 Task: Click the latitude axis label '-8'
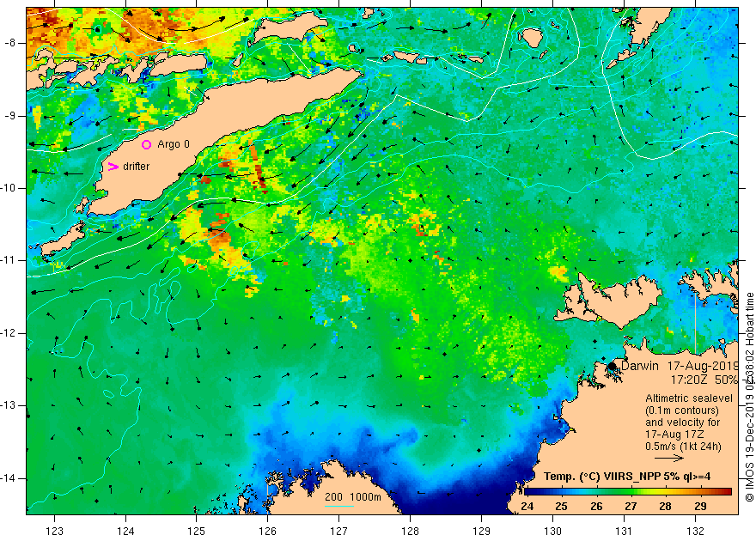(10, 43)
